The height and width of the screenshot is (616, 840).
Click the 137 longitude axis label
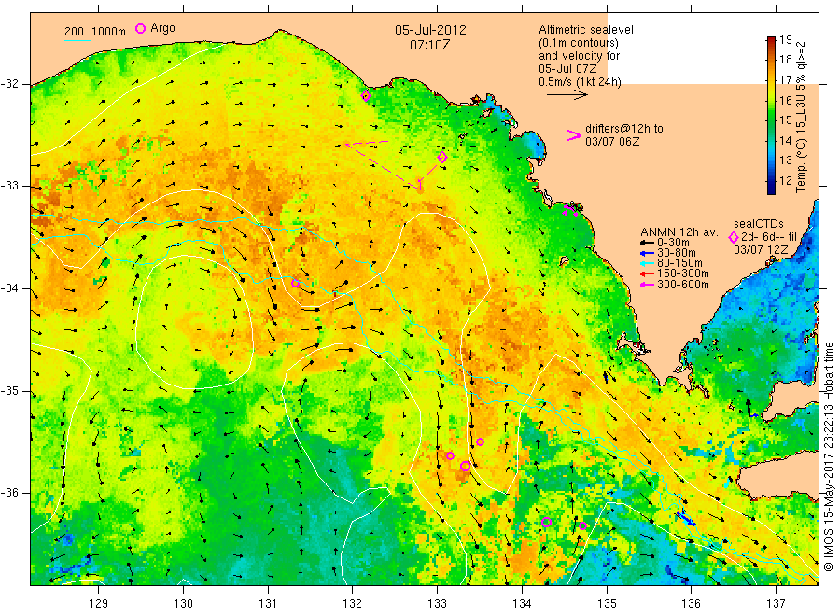point(776,604)
